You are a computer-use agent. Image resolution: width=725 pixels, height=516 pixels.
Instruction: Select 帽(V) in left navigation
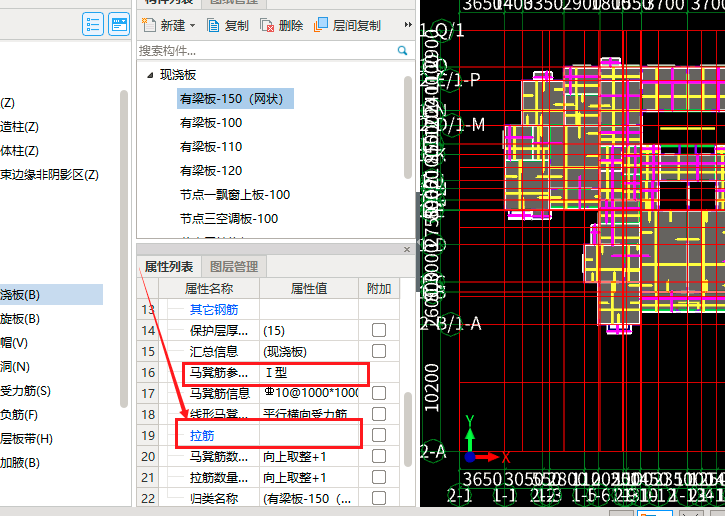14,343
